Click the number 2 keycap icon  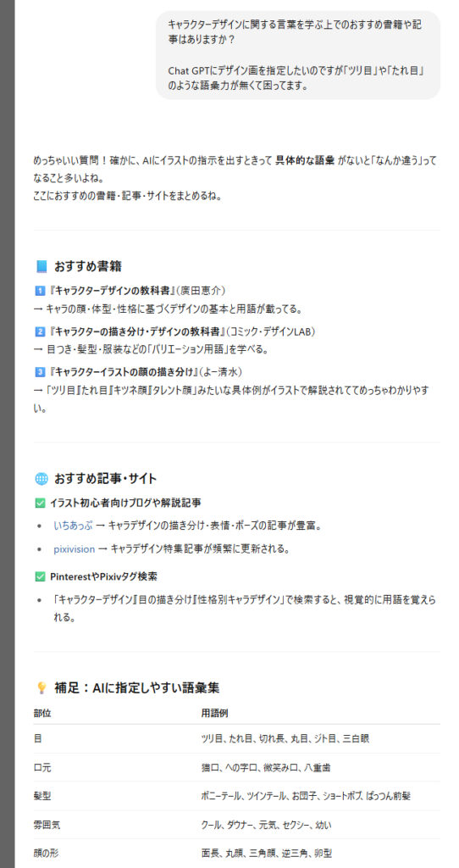39,331
